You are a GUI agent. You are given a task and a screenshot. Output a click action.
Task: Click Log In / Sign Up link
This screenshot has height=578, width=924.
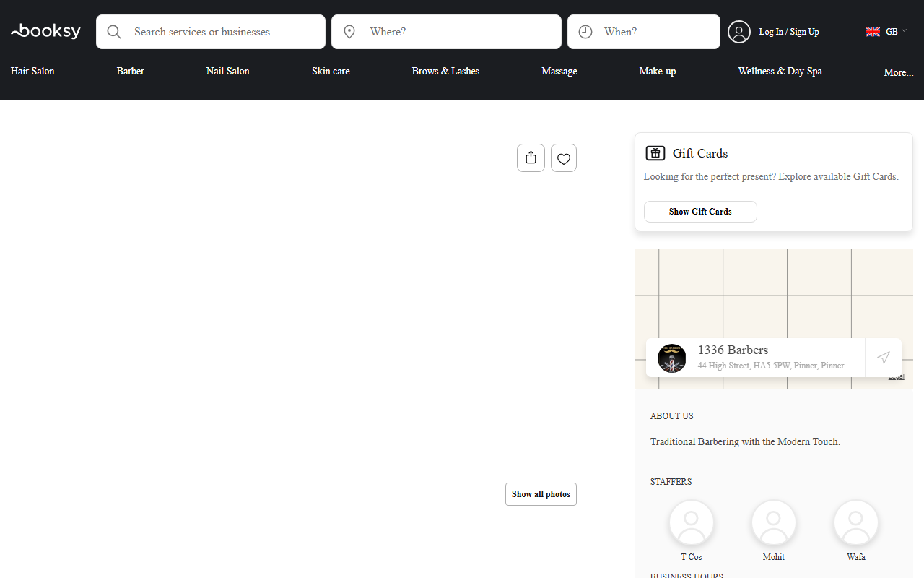[789, 32]
